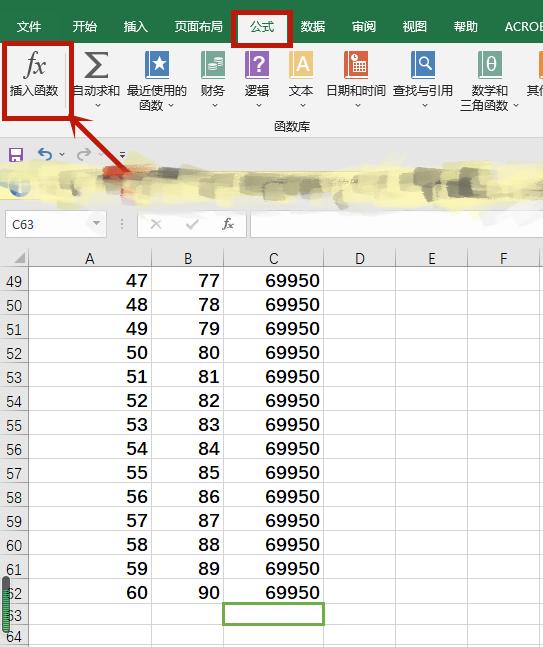
Task: Switch to the Data (数据) tab
Action: [313, 27]
